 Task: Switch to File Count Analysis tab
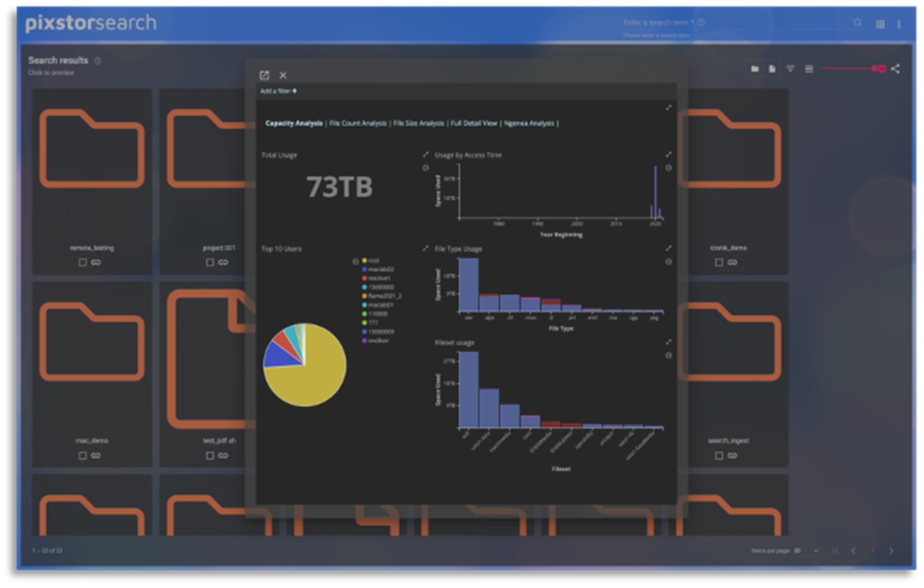(x=358, y=123)
